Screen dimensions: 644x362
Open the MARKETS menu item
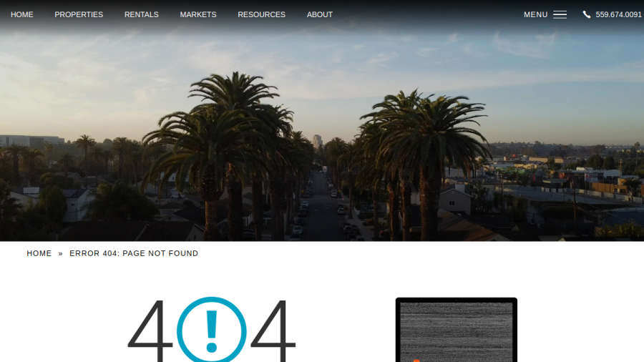[x=198, y=15]
